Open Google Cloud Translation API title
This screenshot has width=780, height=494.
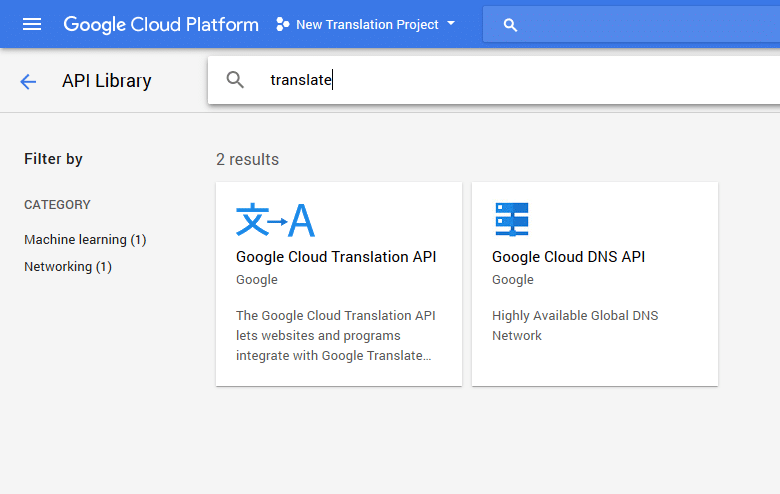[336, 257]
